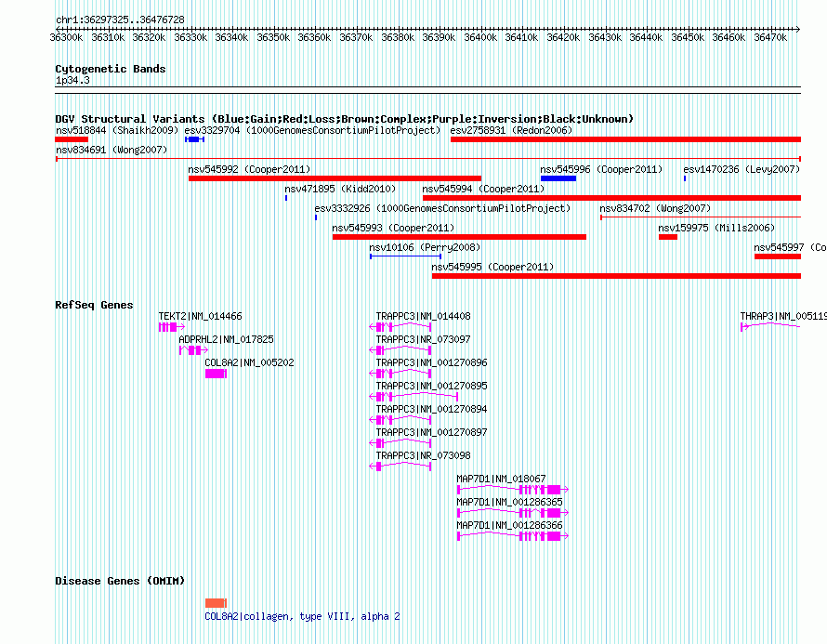Select the TRAPPC3|NM_001270897 transcript label

(431, 432)
